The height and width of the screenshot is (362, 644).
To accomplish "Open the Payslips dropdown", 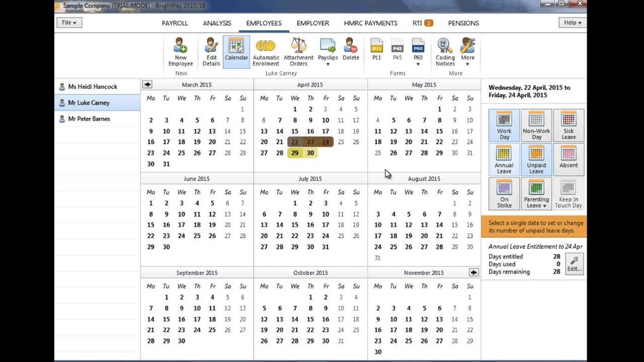I will coord(328,52).
